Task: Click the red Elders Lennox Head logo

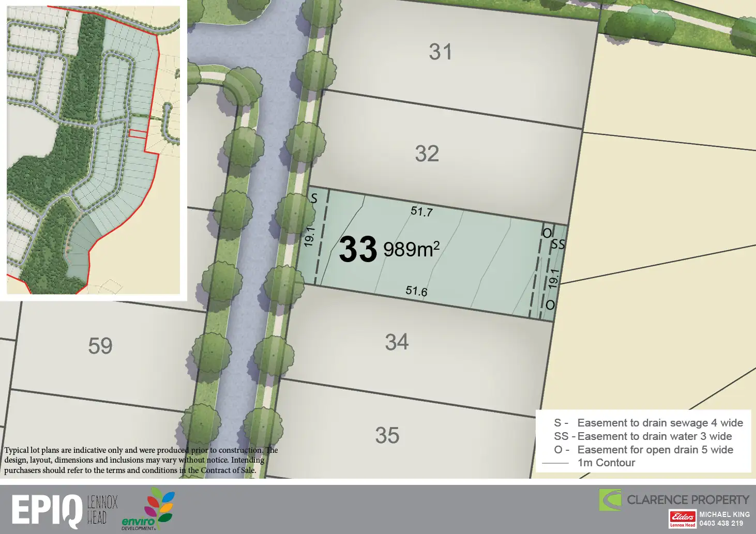Action: click(x=683, y=518)
